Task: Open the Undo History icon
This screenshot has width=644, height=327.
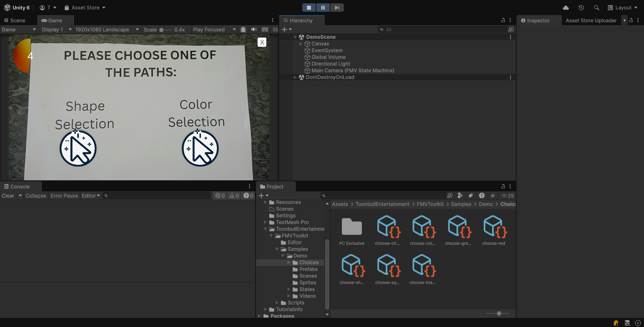Action: (581, 8)
